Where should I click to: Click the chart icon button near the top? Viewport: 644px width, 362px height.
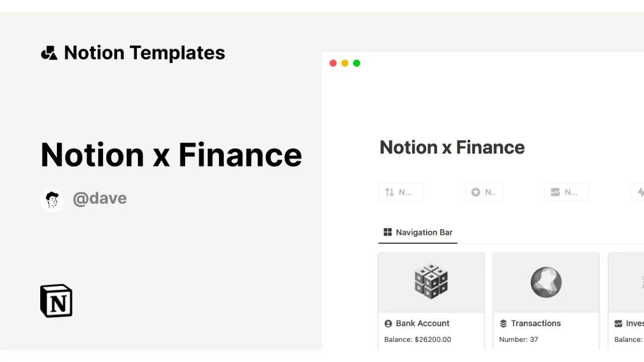point(555,192)
